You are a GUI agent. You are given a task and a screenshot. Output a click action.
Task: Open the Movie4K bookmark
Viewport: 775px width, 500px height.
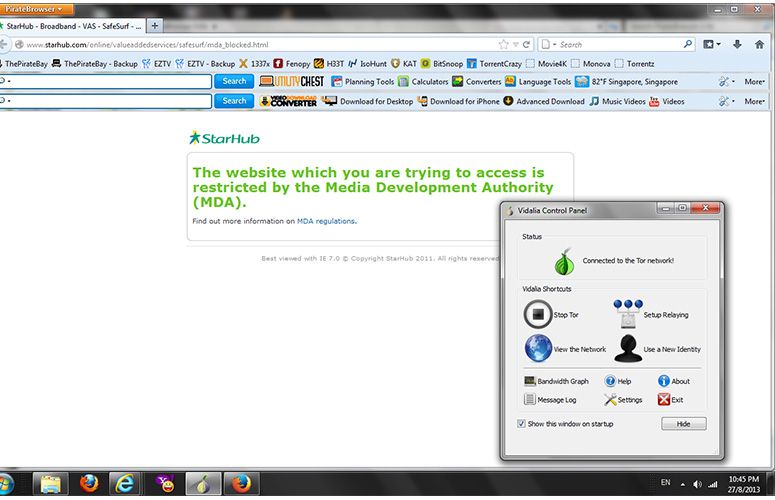[x=546, y=64]
